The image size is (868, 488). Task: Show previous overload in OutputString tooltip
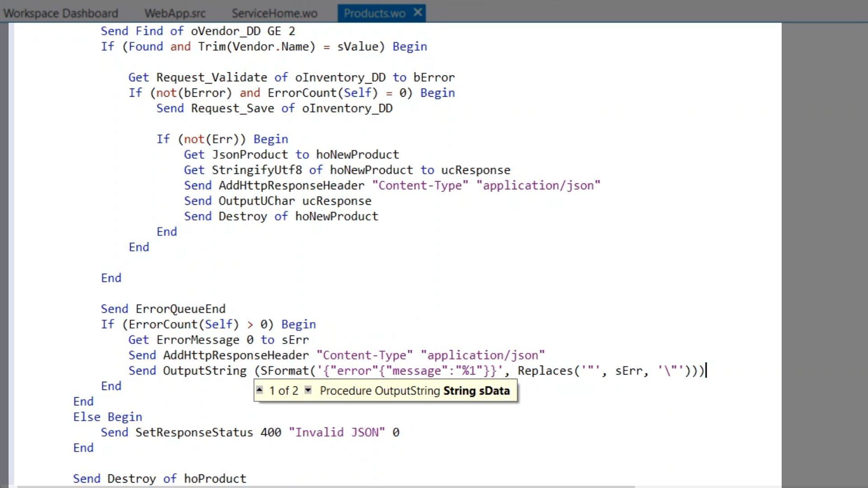tap(259, 390)
